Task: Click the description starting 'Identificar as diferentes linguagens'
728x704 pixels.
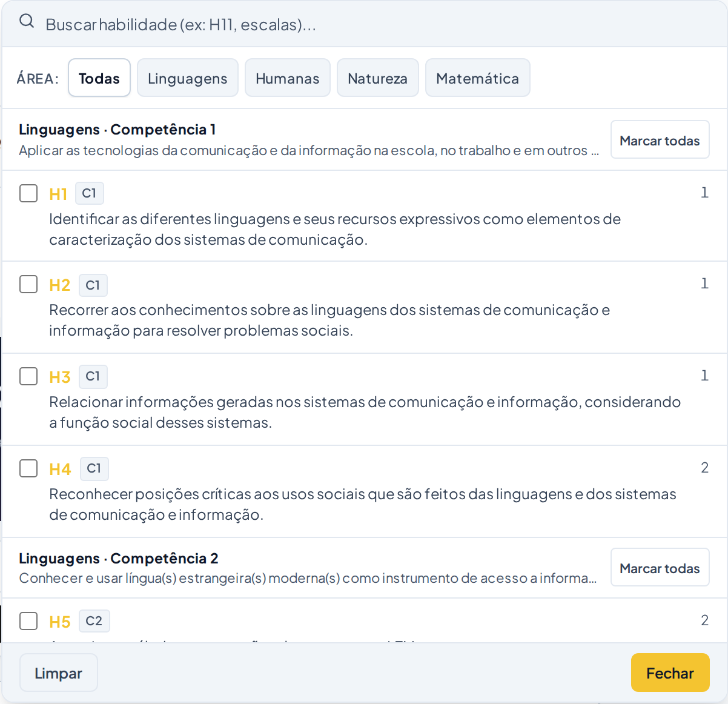Action: pyautogui.click(x=335, y=229)
